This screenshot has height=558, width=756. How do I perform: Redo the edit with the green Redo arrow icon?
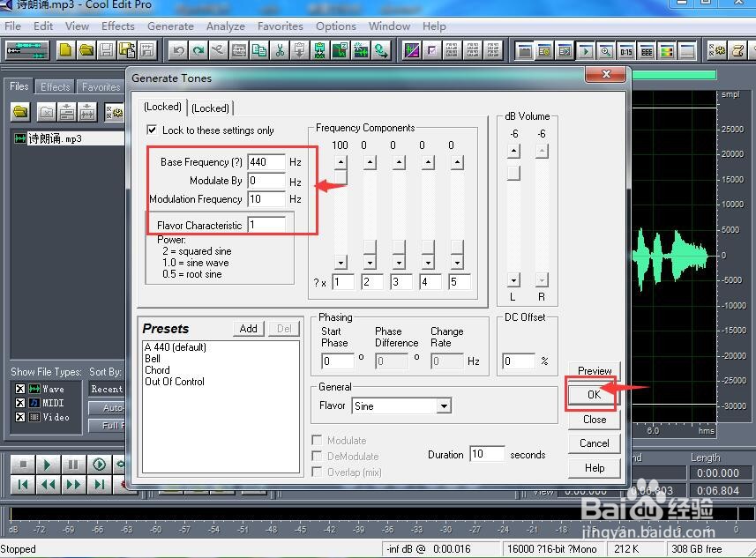point(198,50)
